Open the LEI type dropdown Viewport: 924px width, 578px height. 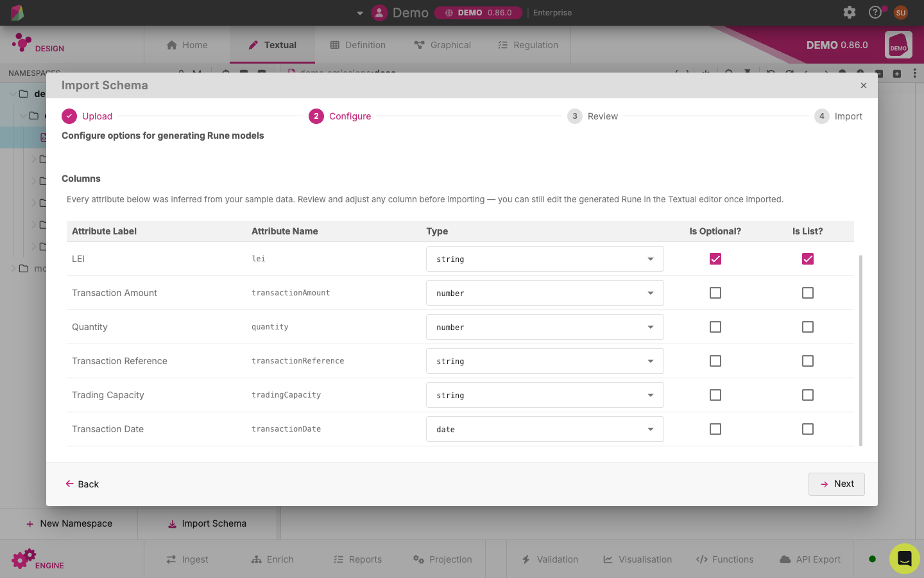click(545, 259)
